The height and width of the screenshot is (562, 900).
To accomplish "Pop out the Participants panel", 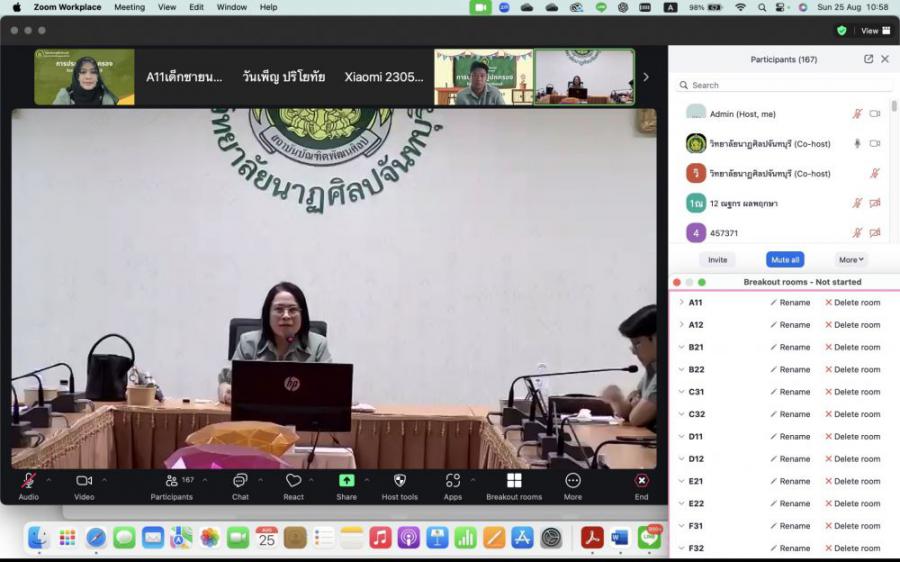I will (868, 59).
